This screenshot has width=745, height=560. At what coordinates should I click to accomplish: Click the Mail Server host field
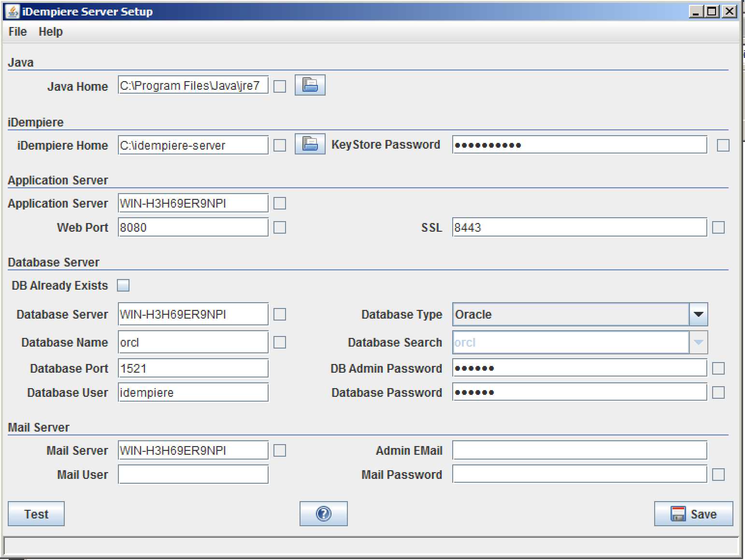pyautogui.click(x=193, y=450)
